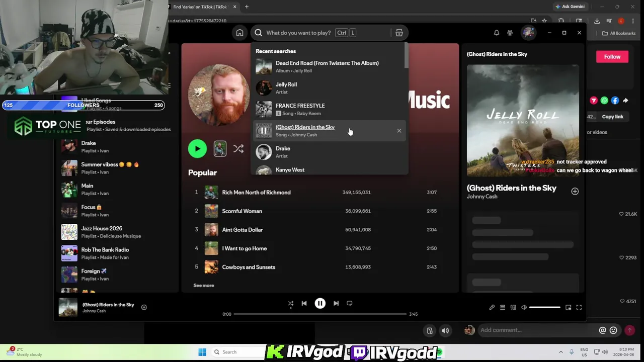Toggle repeat in player bar
The width and height of the screenshot is (644, 362).
350,303
